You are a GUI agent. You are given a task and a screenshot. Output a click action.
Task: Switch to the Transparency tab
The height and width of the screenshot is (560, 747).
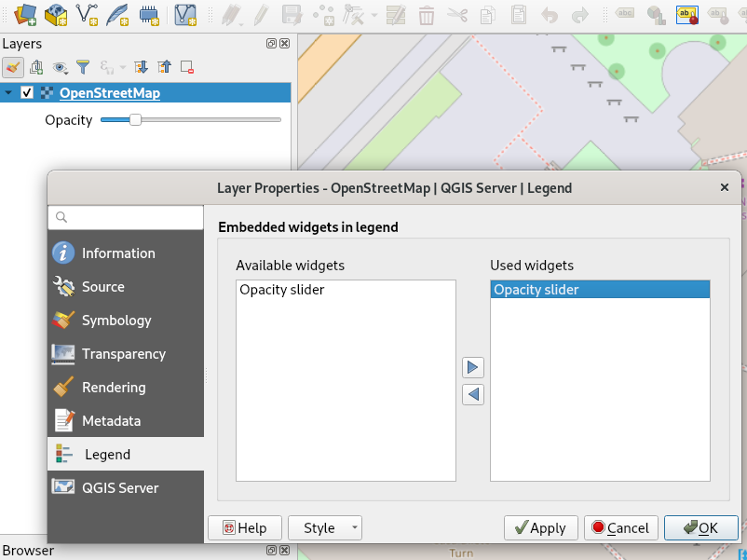click(126, 353)
